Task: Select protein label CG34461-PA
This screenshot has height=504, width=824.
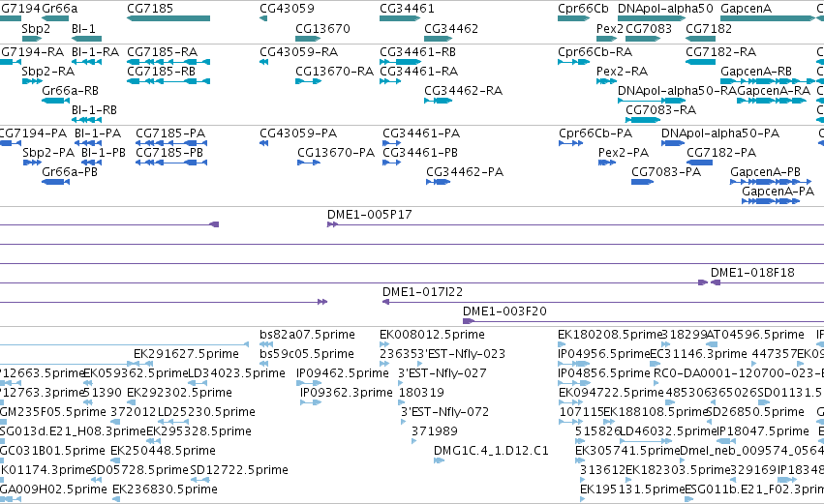Action: 421,133
